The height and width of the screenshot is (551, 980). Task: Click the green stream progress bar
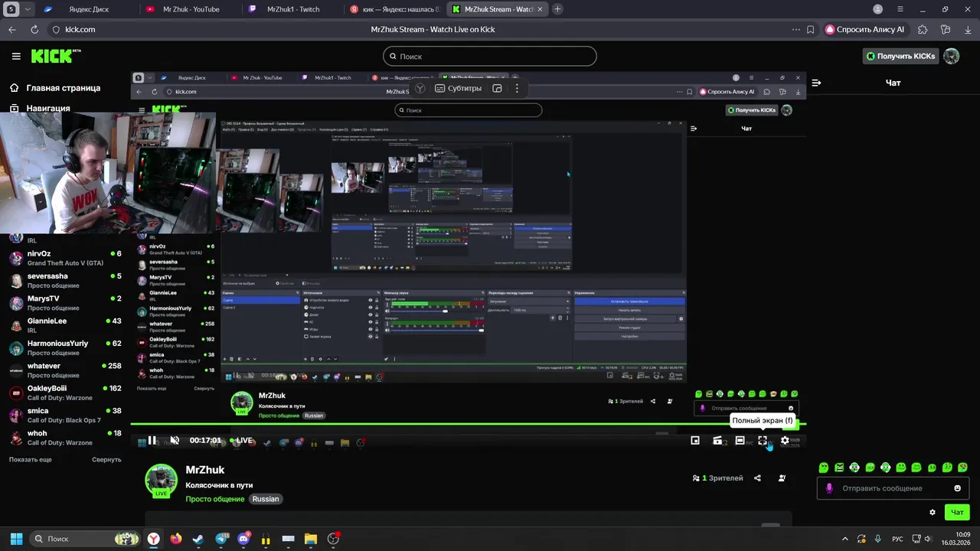(469, 424)
